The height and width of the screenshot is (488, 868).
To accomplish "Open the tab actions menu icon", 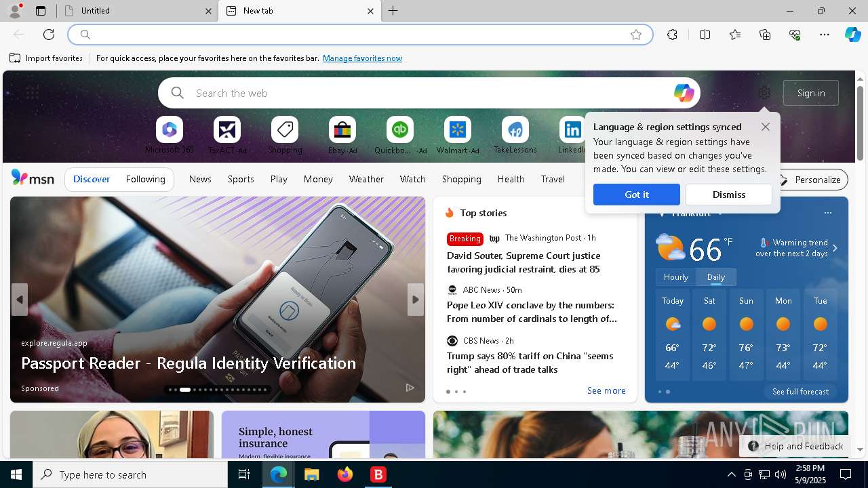I will [x=41, y=11].
